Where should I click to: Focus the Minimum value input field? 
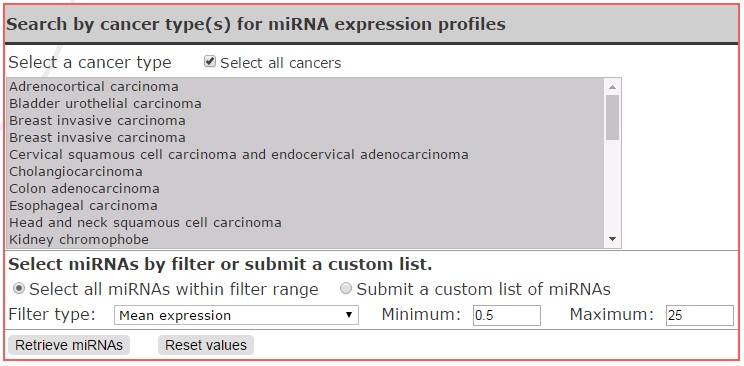coord(507,315)
